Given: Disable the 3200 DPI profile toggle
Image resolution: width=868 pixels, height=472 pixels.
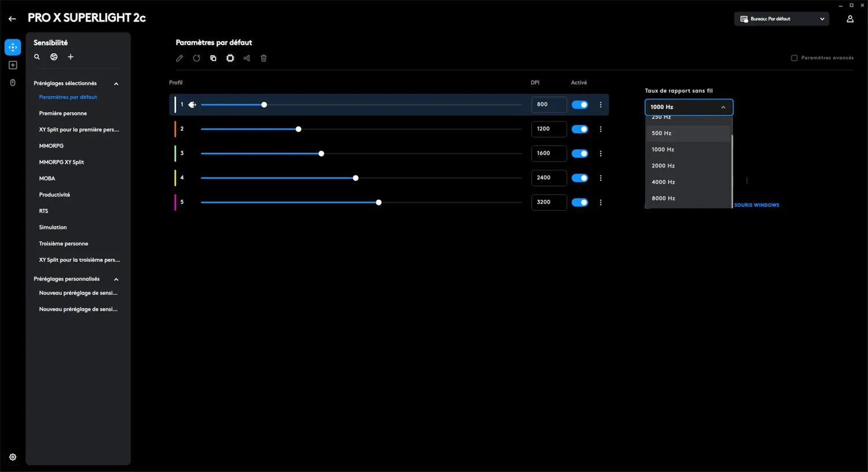Looking at the screenshot, I should click(x=580, y=202).
